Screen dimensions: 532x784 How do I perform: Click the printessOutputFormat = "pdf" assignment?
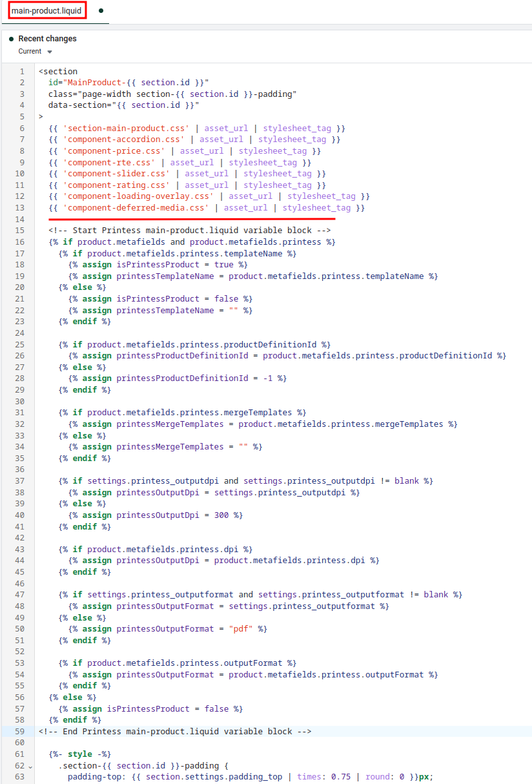[168, 628]
